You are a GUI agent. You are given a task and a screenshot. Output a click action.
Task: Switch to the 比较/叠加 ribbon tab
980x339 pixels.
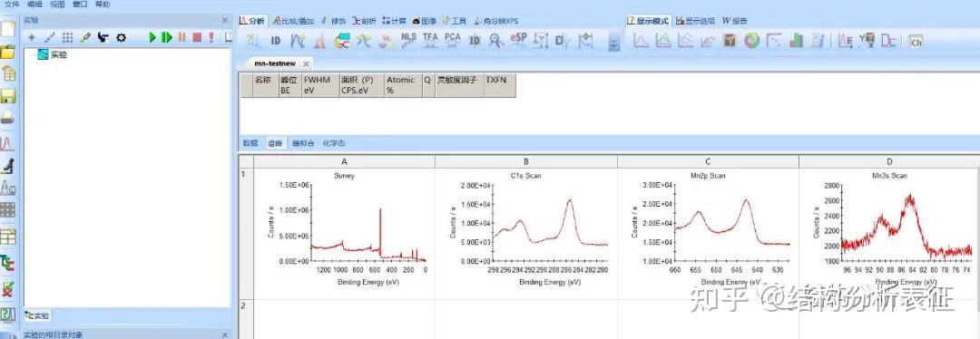293,21
